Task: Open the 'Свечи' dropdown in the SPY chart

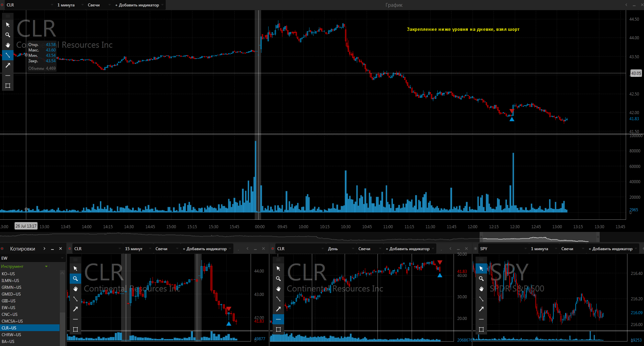Action: point(572,249)
